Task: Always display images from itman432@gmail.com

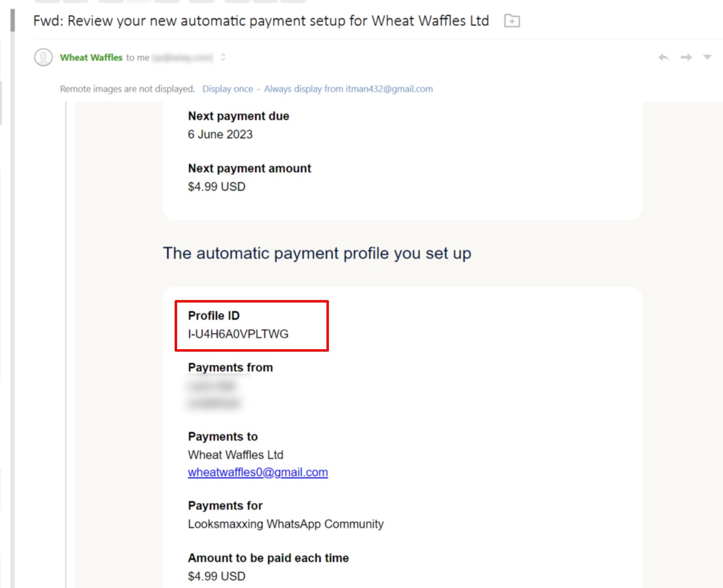Action: 348,89
